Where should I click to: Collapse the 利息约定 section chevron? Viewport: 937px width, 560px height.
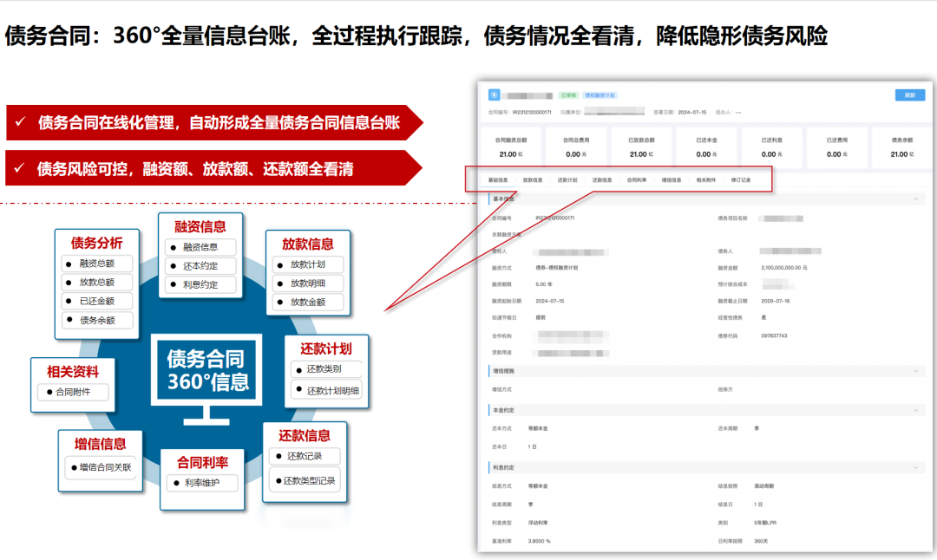pyautogui.click(x=915, y=467)
